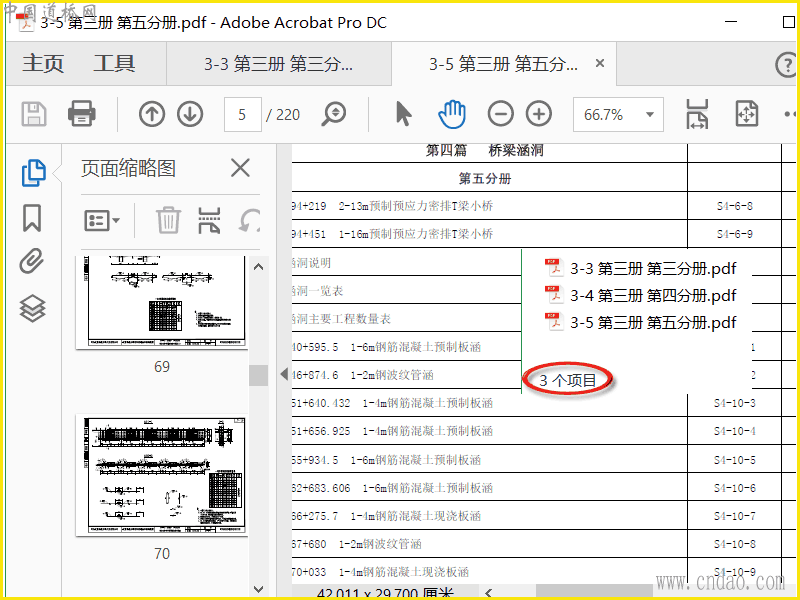Click table cell S4-10-5

(x=735, y=460)
